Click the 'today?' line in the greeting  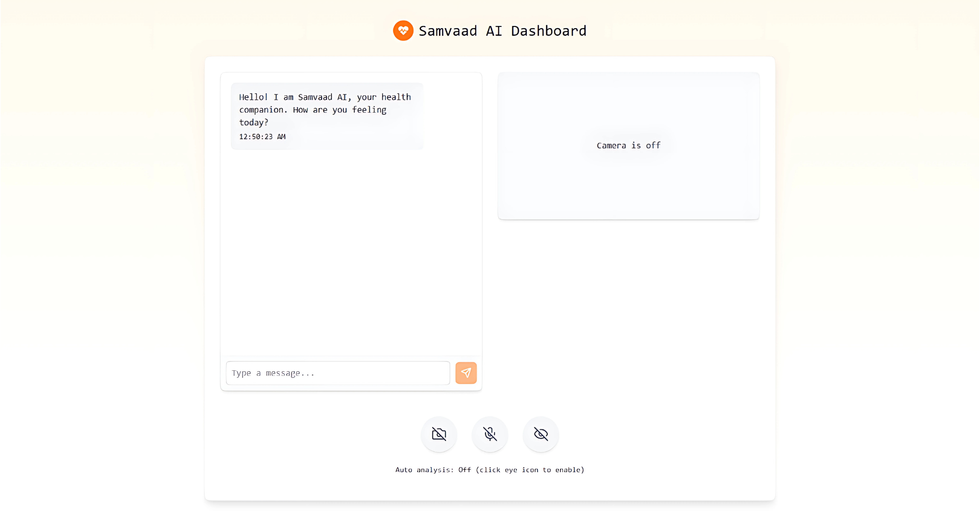point(254,122)
